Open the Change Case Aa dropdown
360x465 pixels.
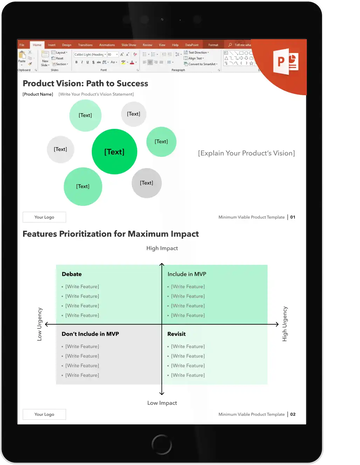coord(114,62)
